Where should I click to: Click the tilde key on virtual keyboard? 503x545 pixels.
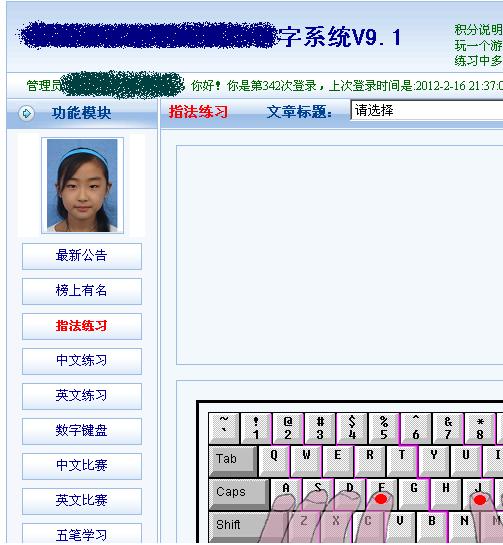pos(224,428)
